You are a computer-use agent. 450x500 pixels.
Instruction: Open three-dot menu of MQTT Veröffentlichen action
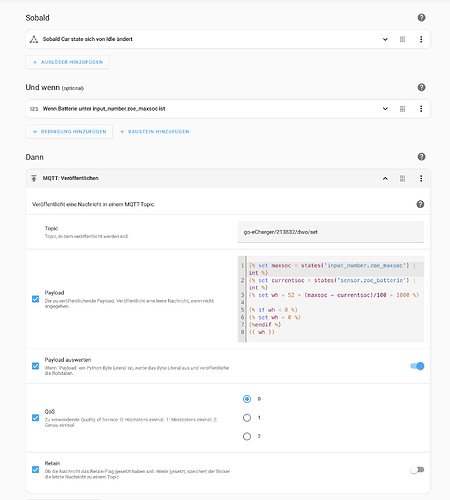[421, 178]
